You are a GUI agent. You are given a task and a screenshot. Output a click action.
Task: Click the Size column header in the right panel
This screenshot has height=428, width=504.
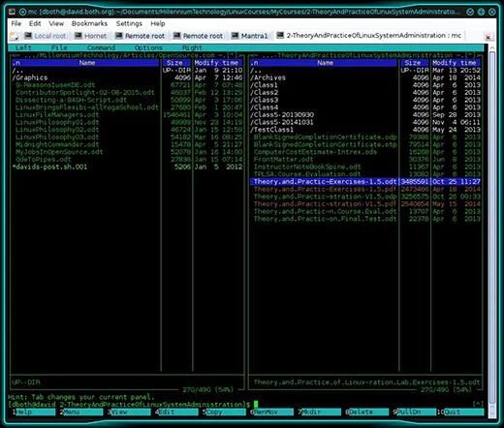coord(413,63)
